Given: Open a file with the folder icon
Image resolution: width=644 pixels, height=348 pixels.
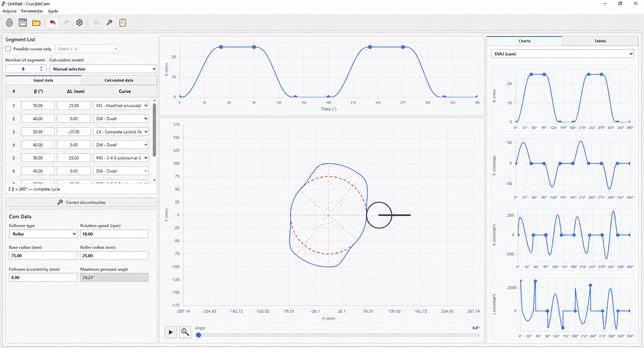Looking at the screenshot, I should [36, 23].
